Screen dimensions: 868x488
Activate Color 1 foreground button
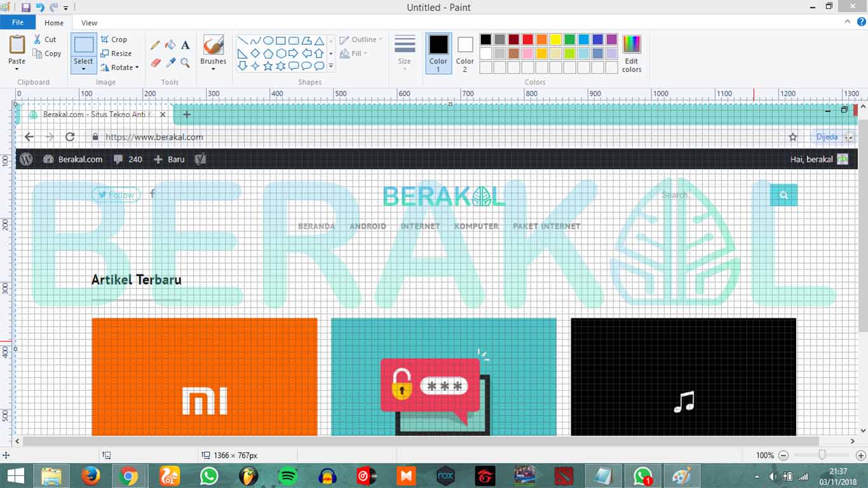(438, 53)
